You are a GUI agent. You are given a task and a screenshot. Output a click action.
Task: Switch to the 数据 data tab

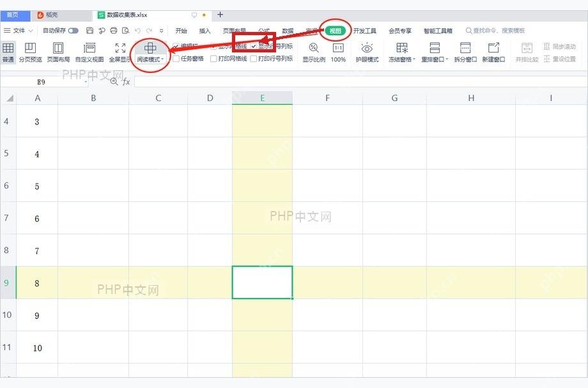pos(288,31)
